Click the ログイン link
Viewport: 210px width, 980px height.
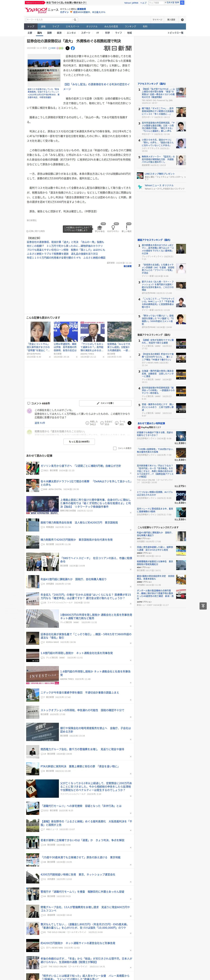(64, 12)
